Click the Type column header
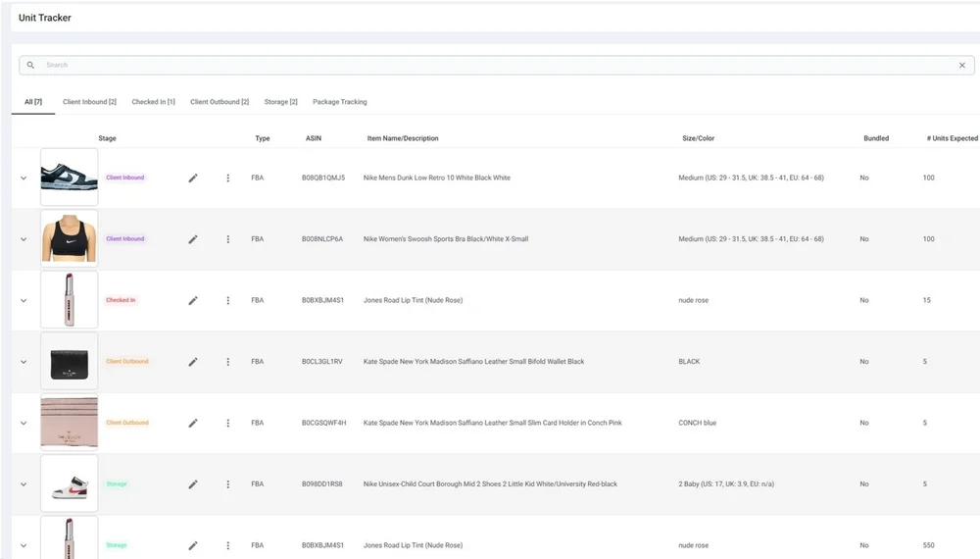980x559 pixels. pyautogui.click(x=263, y=138)
